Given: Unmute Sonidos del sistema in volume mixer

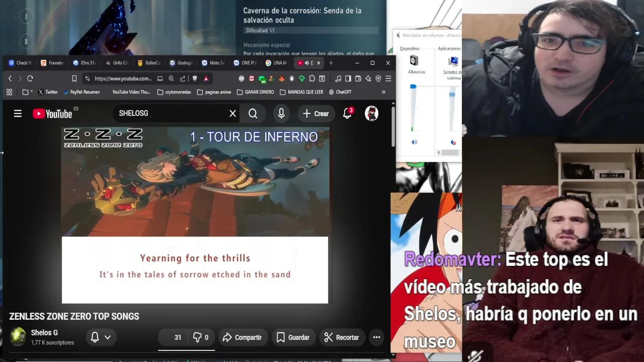Looking at the screenshot, I should 453,142.
